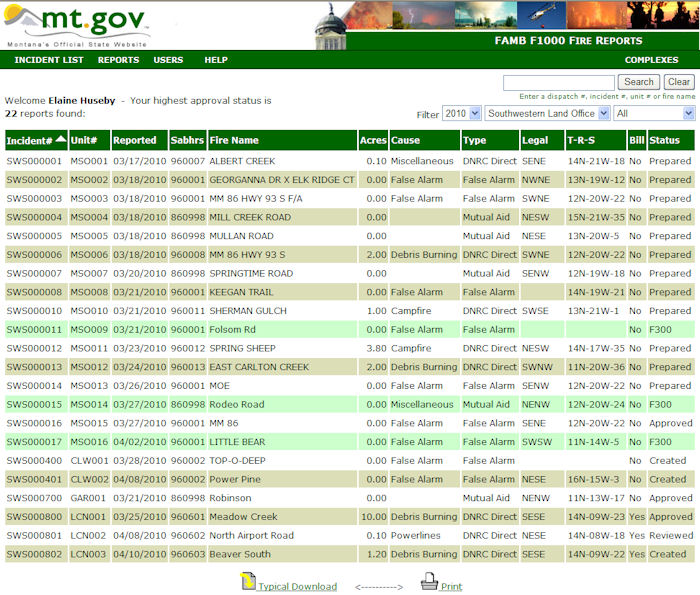Open the Reports menu

[x=118, y=60]
